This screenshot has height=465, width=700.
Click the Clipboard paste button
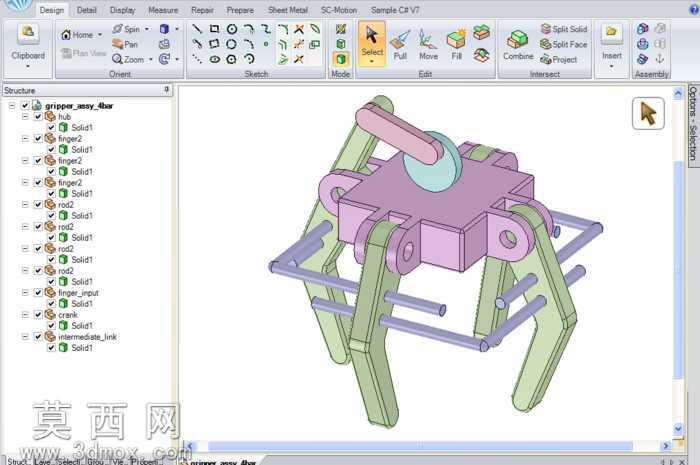(x=28, y=35)
